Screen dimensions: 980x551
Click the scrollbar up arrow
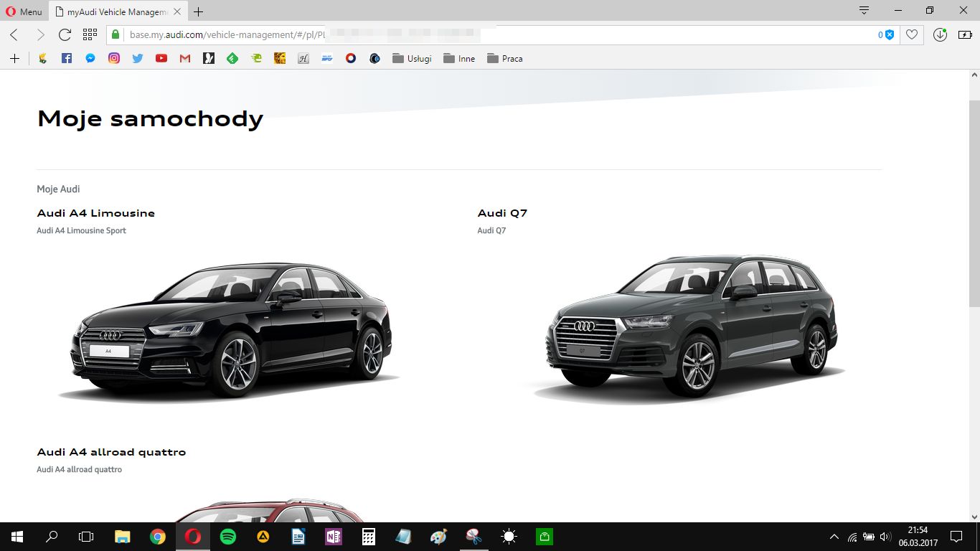coord(974,75)
